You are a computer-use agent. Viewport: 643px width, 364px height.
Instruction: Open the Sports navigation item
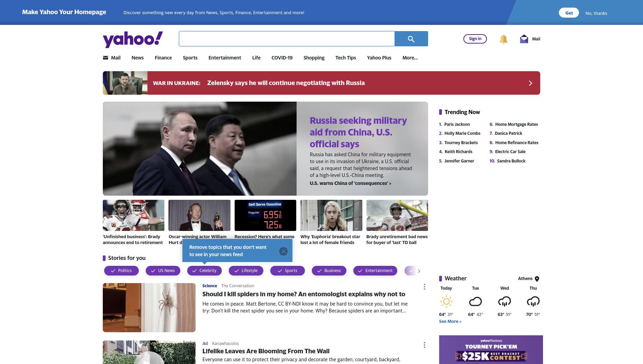(190, 58)
